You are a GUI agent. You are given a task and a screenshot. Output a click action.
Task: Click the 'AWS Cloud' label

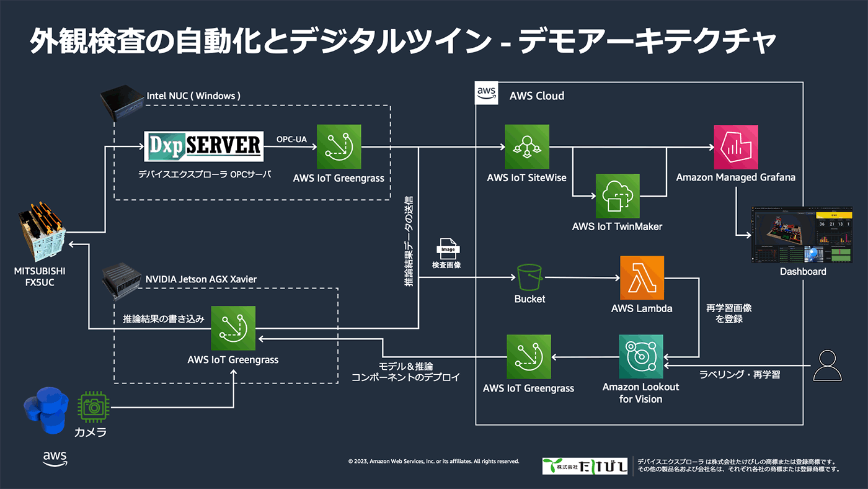point(537,96)
